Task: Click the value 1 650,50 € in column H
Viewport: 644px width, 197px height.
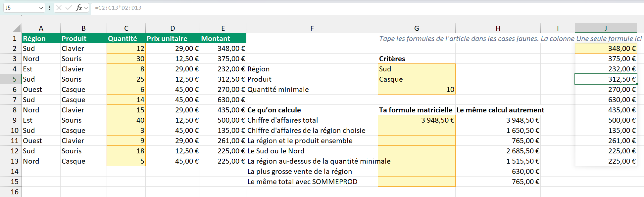Action: pos(498,130)
